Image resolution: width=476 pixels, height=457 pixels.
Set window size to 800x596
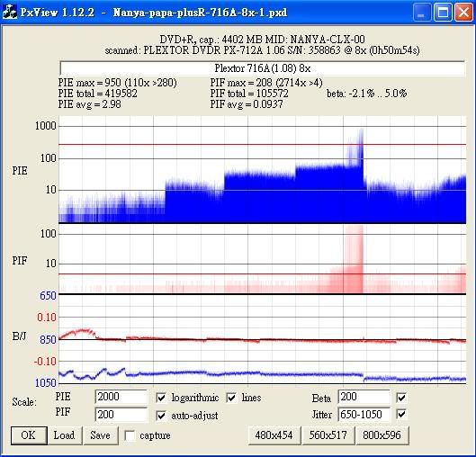tap(382, 435)
